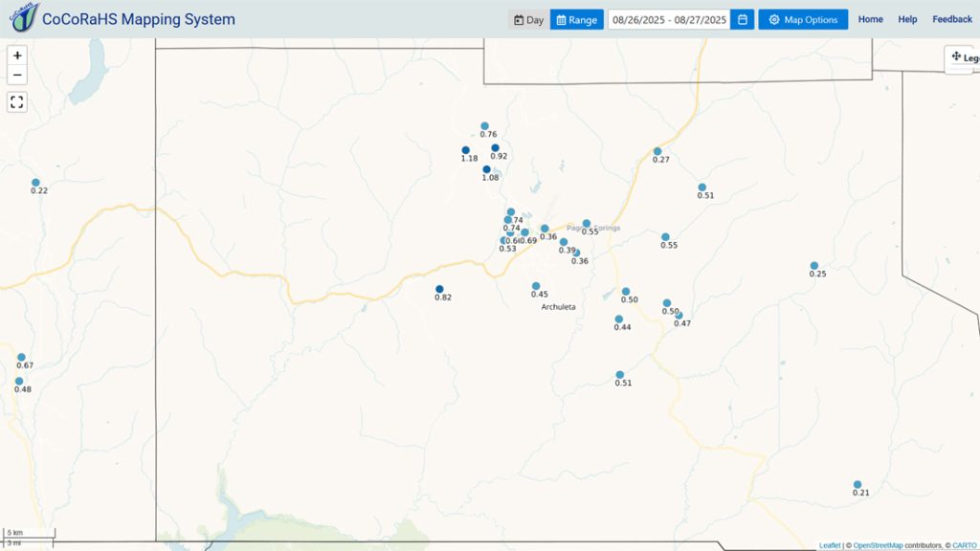
Task: Click the CoCoRaHS Mapping System title
Action: (138, 19)
